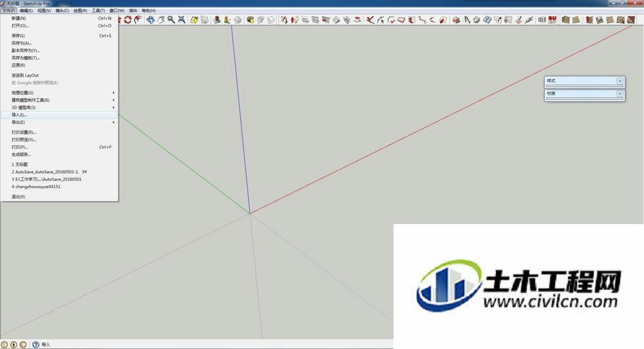
Task: Choose 退出(X) to quit
Action: pos(59,196)
